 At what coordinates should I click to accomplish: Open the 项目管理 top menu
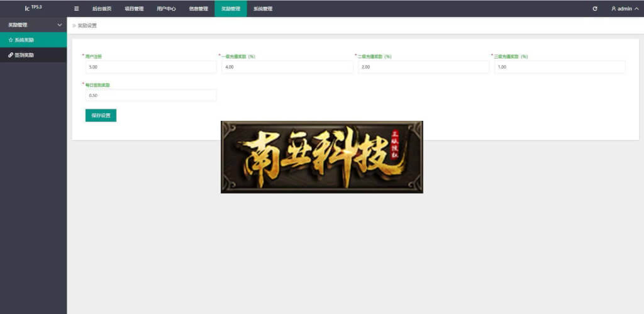[x=134, y=9]
